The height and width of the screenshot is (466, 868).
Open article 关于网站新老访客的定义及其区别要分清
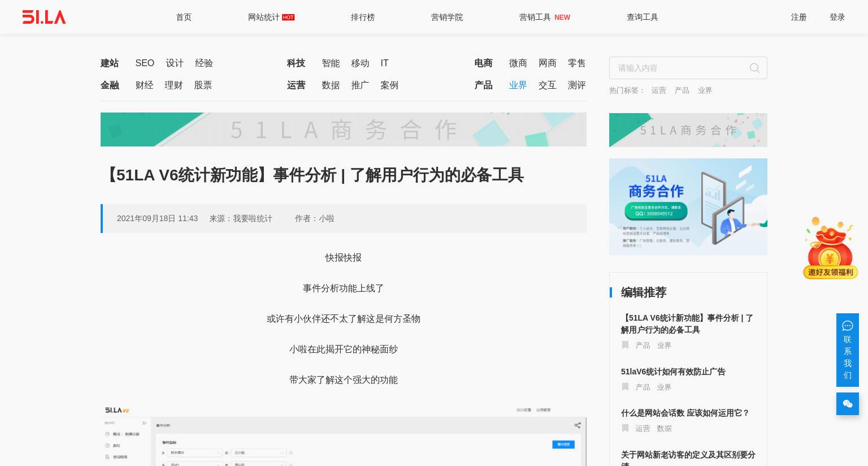click(688, 459)
